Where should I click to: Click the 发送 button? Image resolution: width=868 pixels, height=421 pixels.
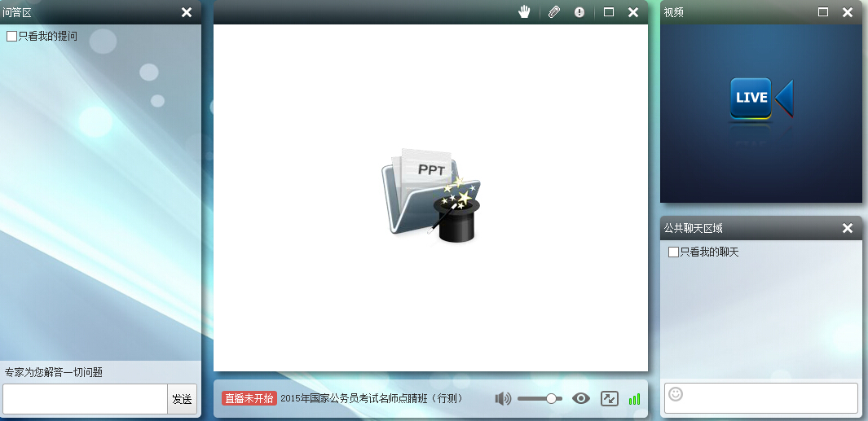(x=182, y=399)
